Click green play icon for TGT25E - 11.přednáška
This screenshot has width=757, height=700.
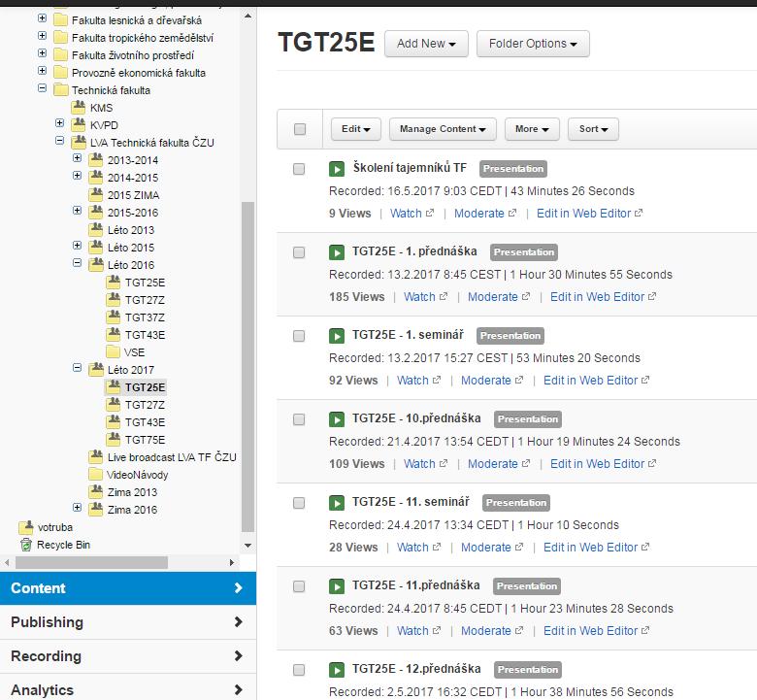click(337, 586)
